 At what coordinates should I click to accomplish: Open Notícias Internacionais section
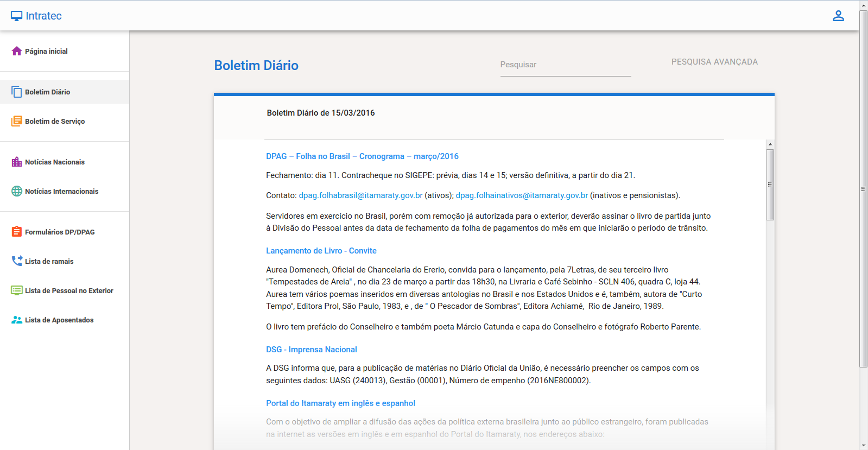(65, 191)
